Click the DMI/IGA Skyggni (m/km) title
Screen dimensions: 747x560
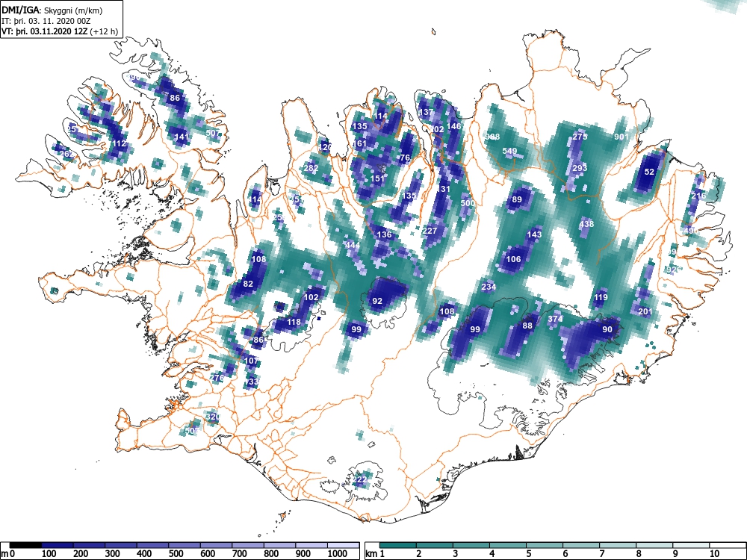(x=52, y=10)
